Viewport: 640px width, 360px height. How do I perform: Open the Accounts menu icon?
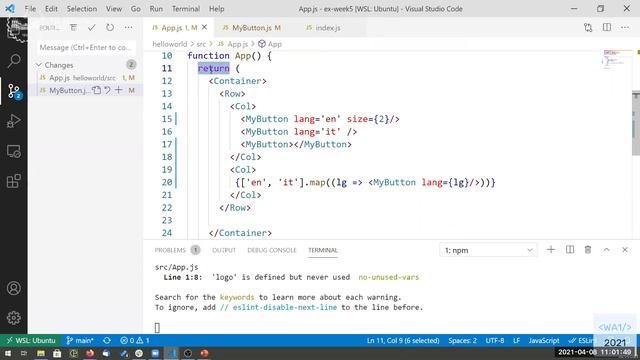(14, 288)
